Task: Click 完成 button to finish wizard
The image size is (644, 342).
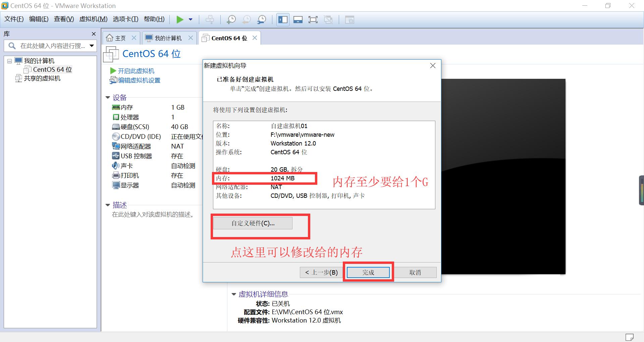Action: (368, 273)
